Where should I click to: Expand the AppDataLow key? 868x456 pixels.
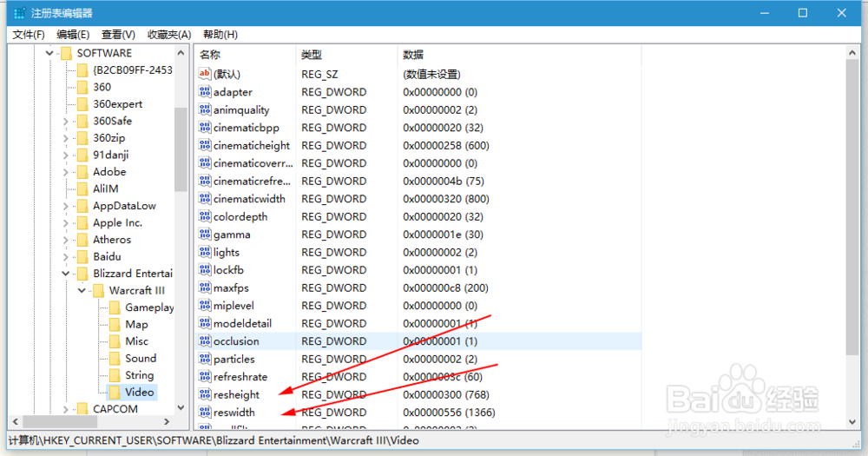65,206
